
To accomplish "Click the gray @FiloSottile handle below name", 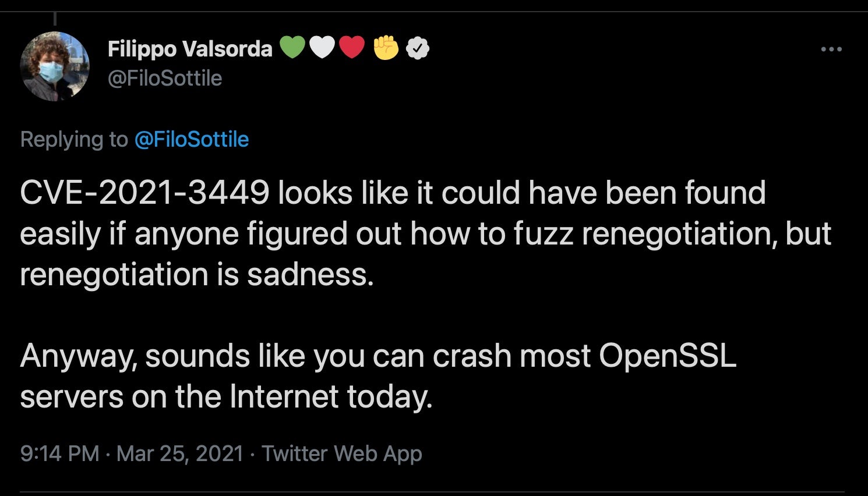I will 165,78.
